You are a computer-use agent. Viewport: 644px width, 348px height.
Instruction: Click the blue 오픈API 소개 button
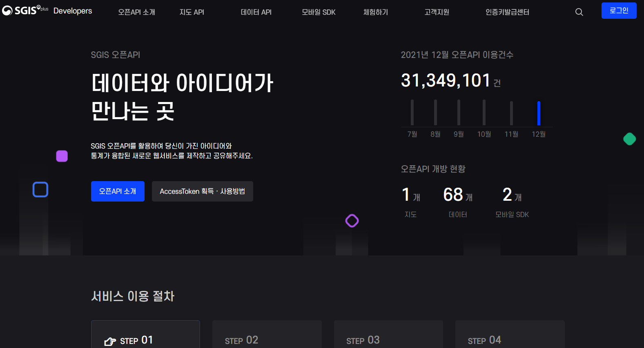pyautogui.click(x=118, y=191)
